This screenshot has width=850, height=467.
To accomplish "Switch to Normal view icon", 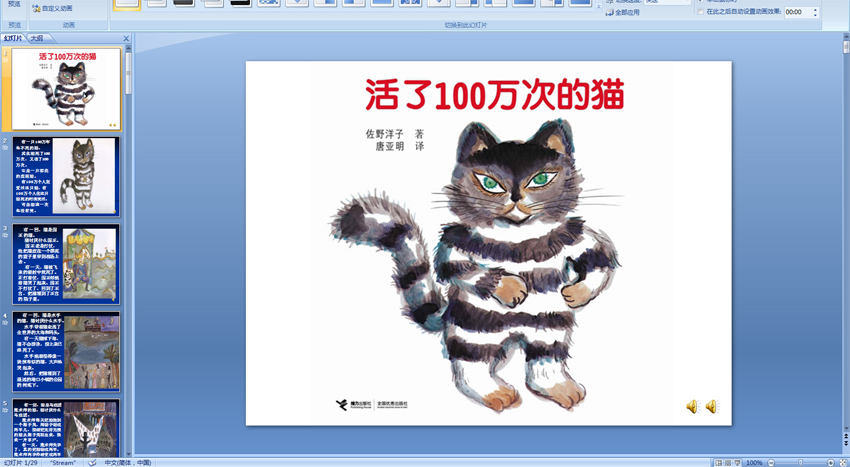I will click(719, 463).
